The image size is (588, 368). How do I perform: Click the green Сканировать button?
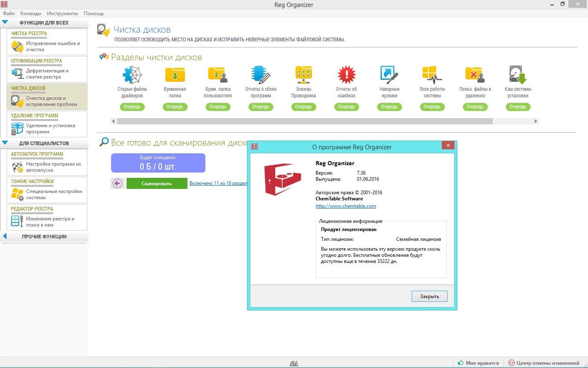(157, 183)
